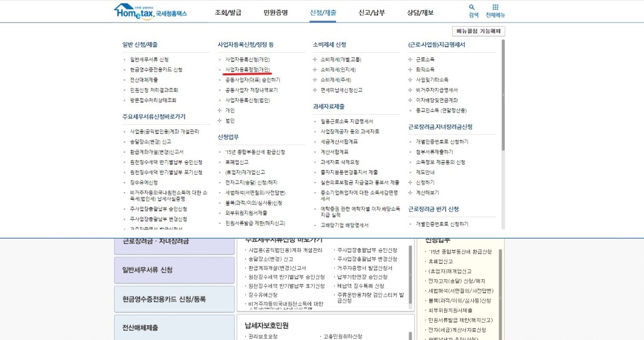The width and height of the screenshot is (644, 340).
Task: Open 전자고지(송달) 신청/해지 in the dropdown menu
Action: (251, 182)
